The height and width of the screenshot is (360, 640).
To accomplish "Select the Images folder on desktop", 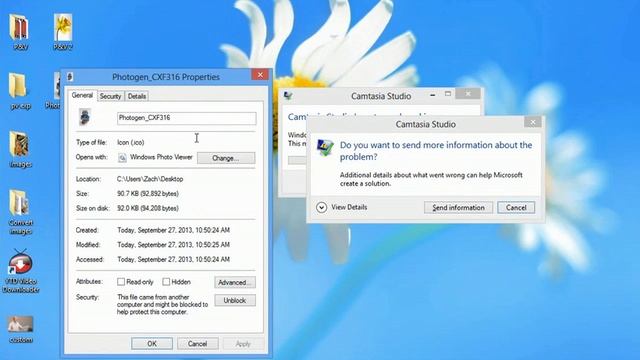I will click(20, 149).
